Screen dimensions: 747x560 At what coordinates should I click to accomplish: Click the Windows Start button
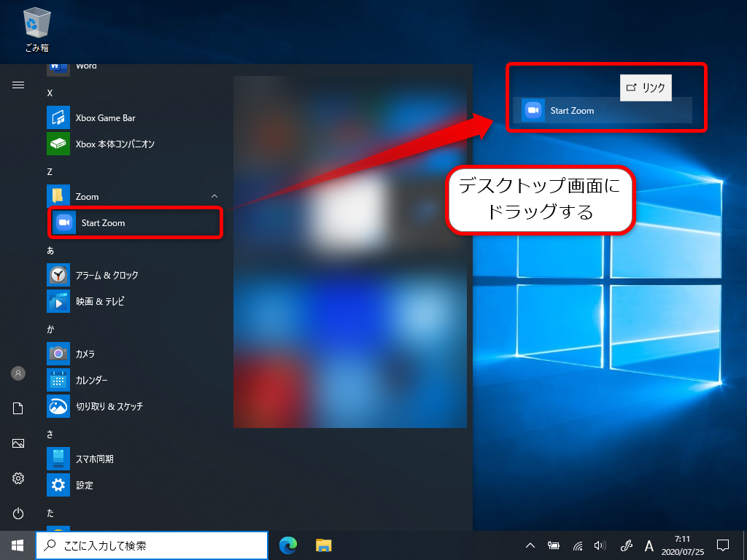pyautogui.click(x=18, y=545)
